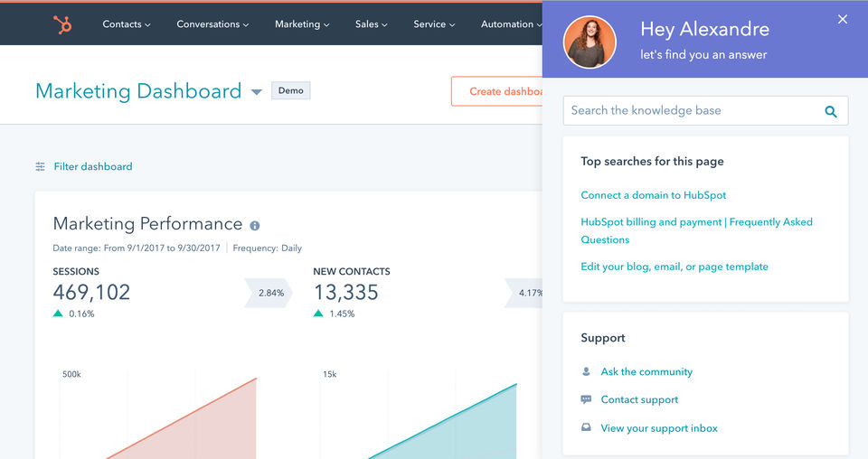Viewport: 868px width, 459px height.
Task: Click the person icon beside Ask the community
Action: click(x=586, y=371)
